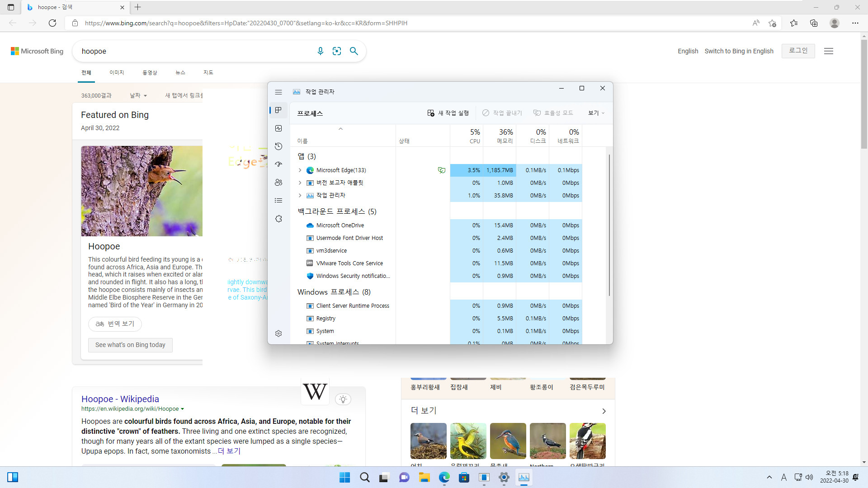Open Users icon in Task Manager sidebar
Screen dimensions: 868x488
coord(278,183)
